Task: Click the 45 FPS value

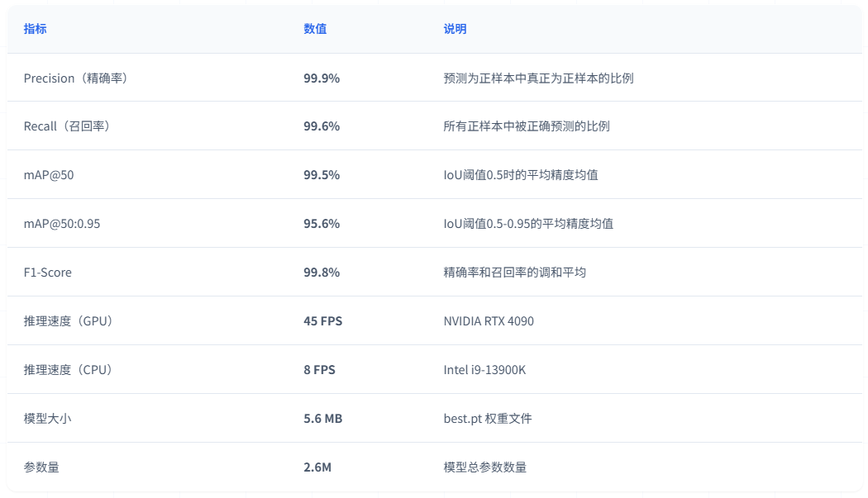Action: coord(322,321)
